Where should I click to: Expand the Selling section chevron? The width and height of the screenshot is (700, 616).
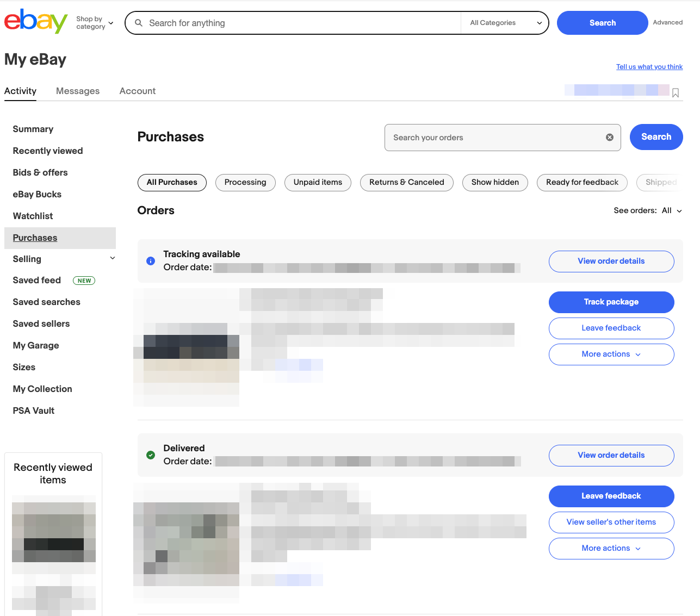pos(113,258)
